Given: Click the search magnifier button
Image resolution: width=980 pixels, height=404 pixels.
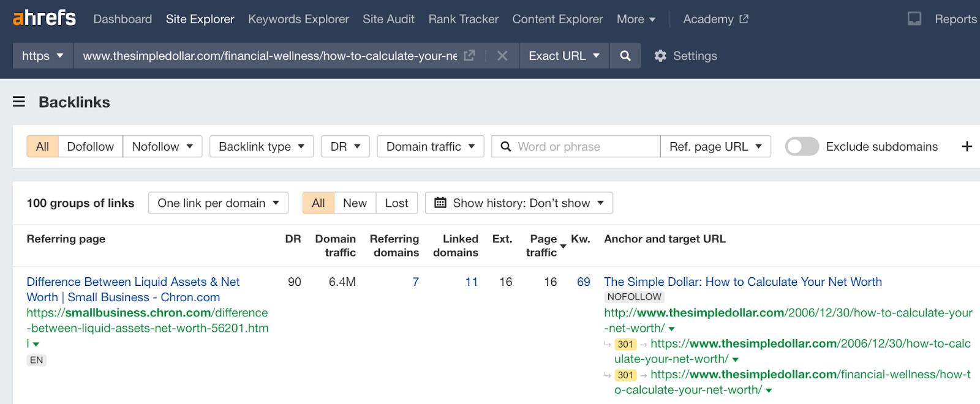Looking at the screenshot, I should (625, 56).
